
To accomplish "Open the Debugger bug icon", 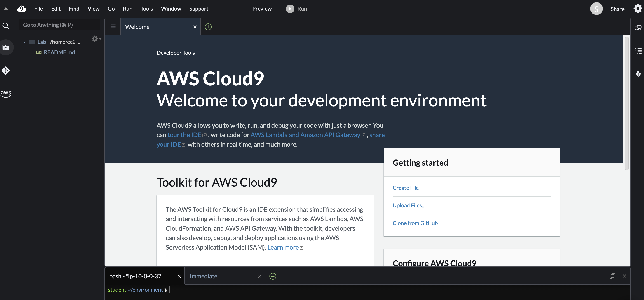I will pos(638,74).
